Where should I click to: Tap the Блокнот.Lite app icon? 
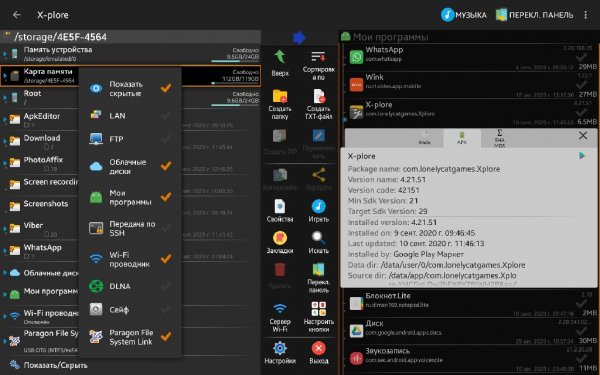[x=356, y=303]
